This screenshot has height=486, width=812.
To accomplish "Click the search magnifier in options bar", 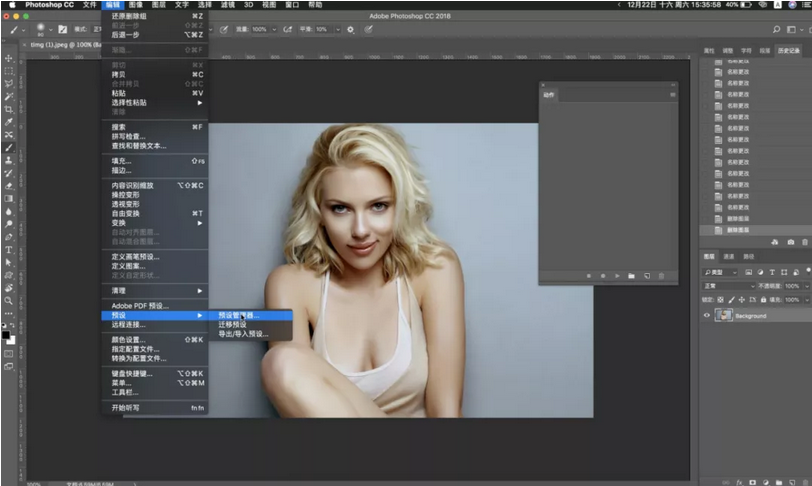I will (x=775, y=29).
